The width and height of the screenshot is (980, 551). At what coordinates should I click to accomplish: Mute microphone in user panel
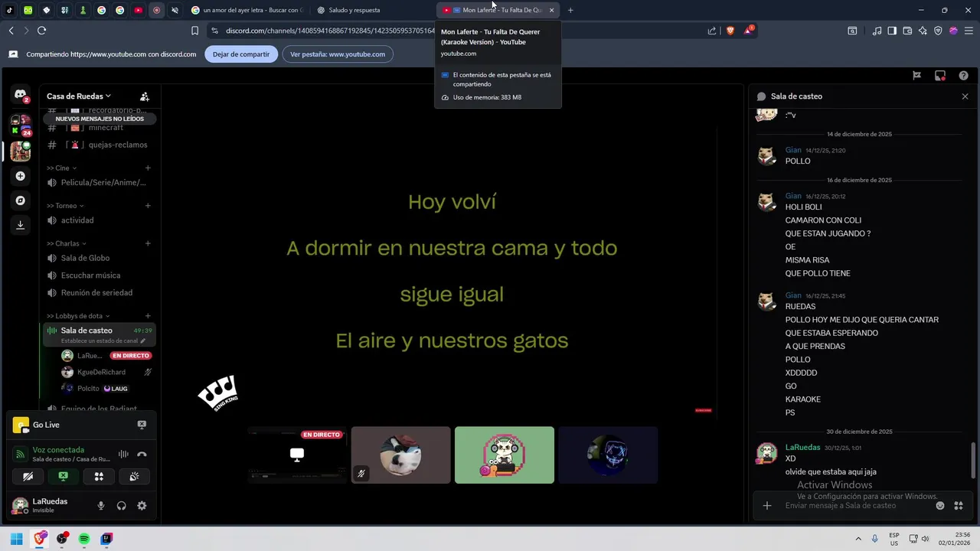100,506
